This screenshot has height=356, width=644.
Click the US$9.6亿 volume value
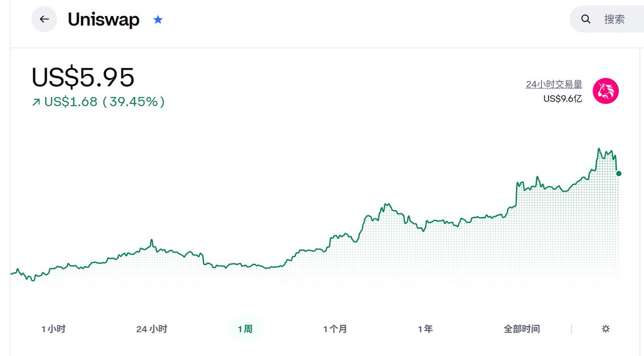562,99
